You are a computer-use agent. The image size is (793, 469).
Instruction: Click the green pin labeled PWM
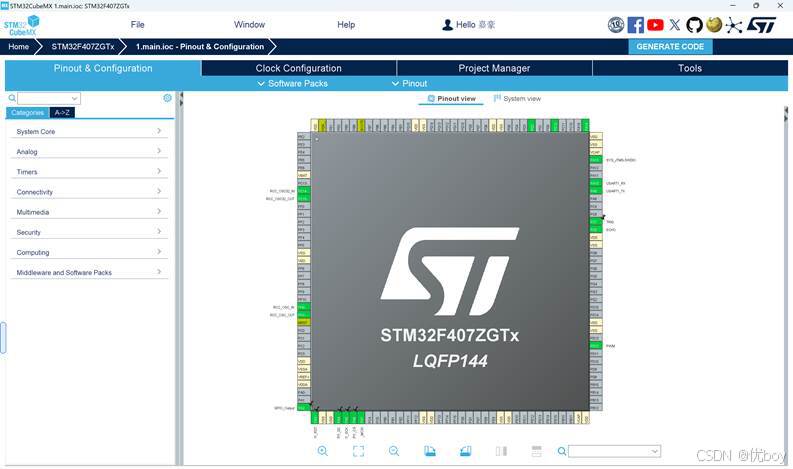[x=596, y=346]
